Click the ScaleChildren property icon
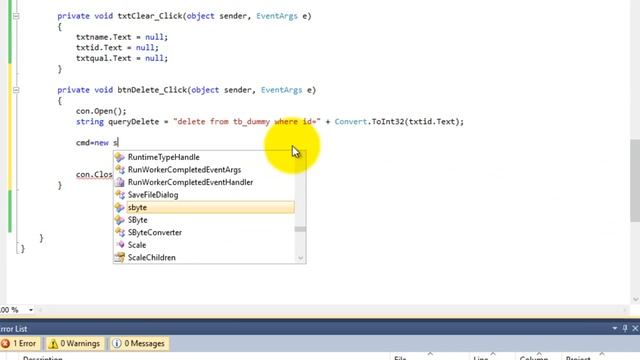Image resolution: width=640 pixels, height=360 pixels. coord(120,258)
